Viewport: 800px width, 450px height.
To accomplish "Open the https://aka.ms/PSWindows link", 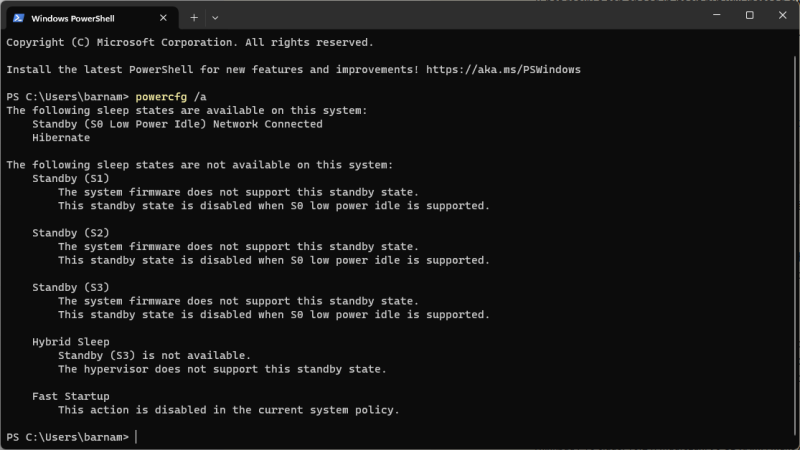I will [503, 69].
